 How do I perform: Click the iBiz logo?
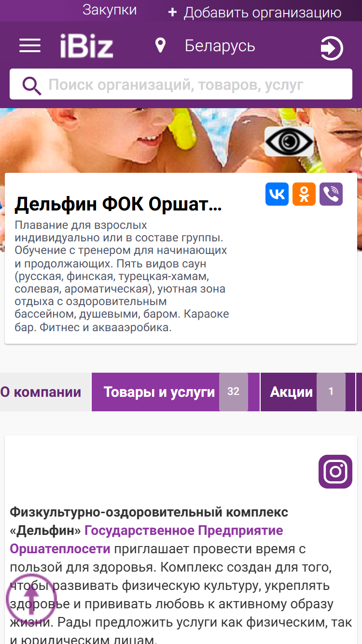[86, 46]
